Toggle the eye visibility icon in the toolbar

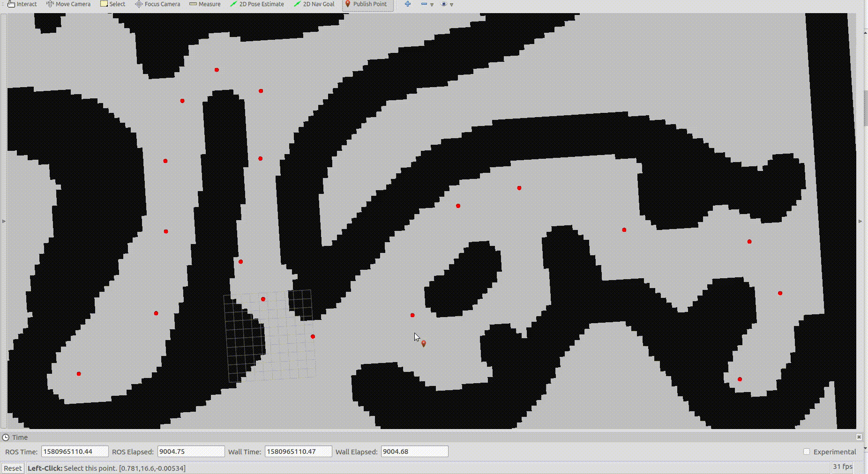[442, 4]
